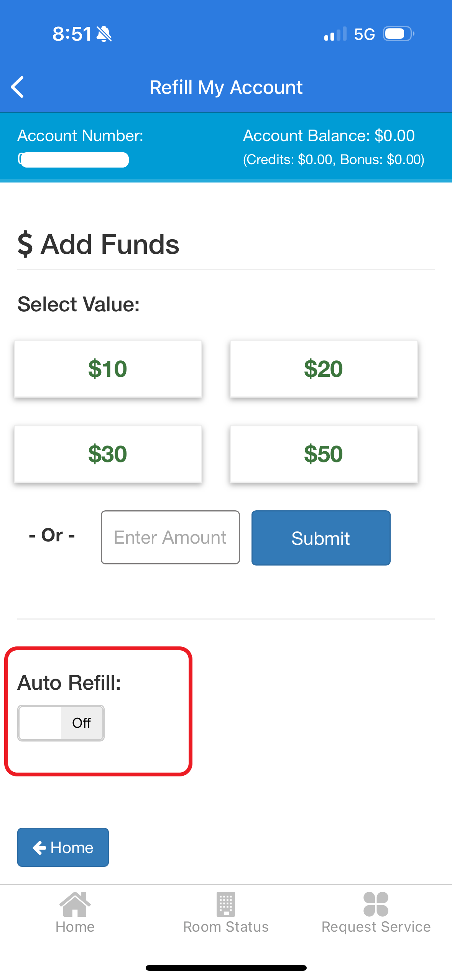Tap the muted notifications bell in status bar
Image resolution: width=452 pixels, height=980 pixels.
[x=104, y=34]
